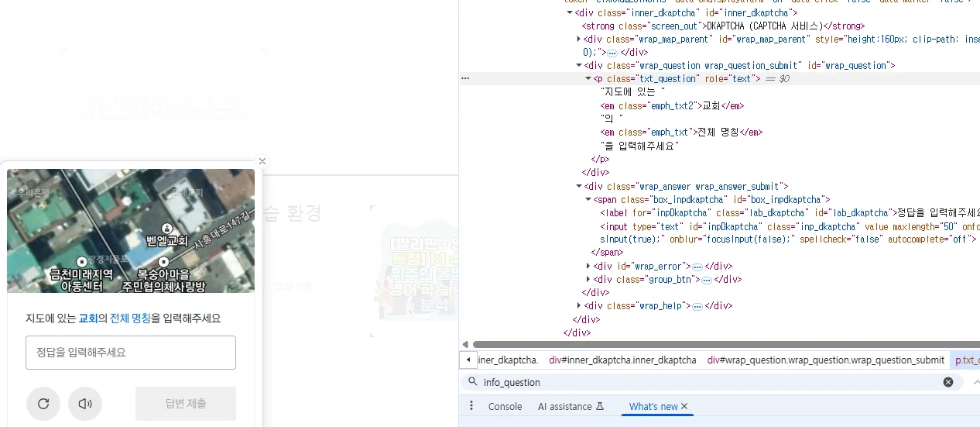Switch to the Console drawer tab
980x427 pixels.
505,406
